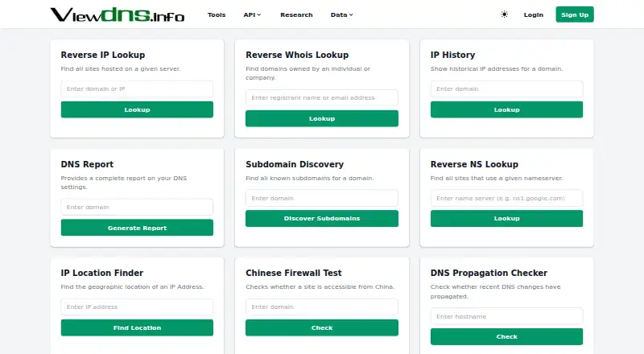Click the Subdomain Discovery heading
The height and width of the screenshot is (354, 644).
pyautogui.click(x=295, y=164)
